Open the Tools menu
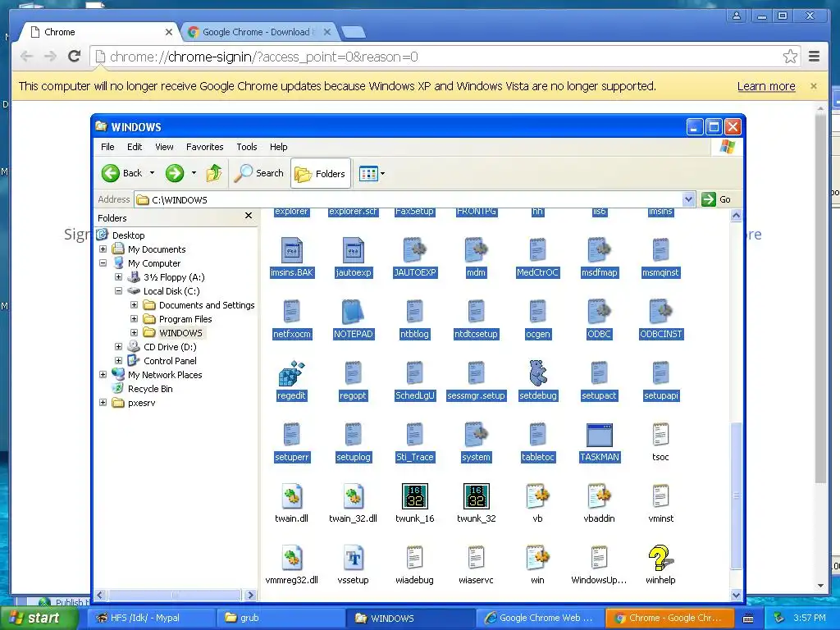Screen dimensions: 840x630 pyautogui.click(x=247, y=147)
